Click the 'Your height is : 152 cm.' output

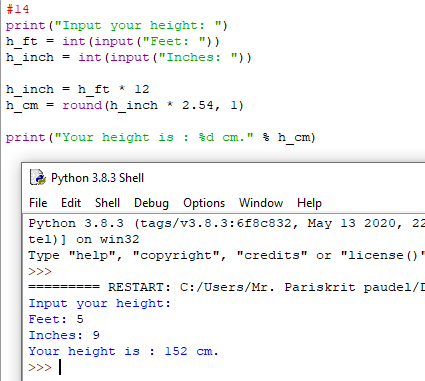123,351
